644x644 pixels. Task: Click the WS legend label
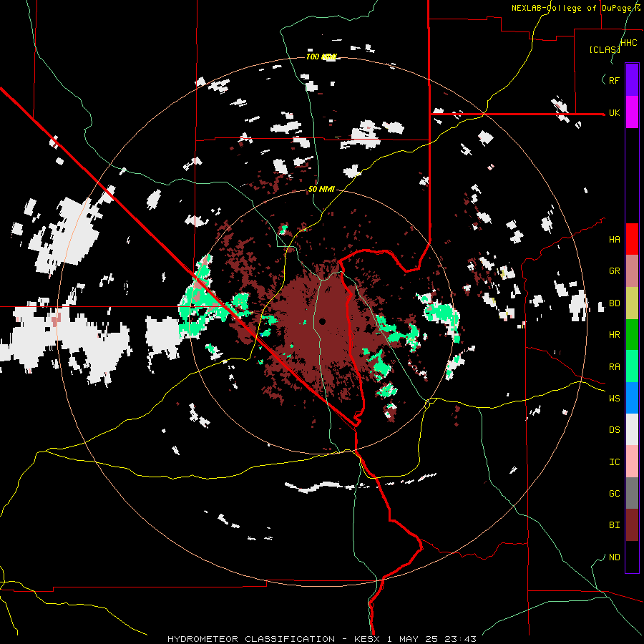coord(615,399)
